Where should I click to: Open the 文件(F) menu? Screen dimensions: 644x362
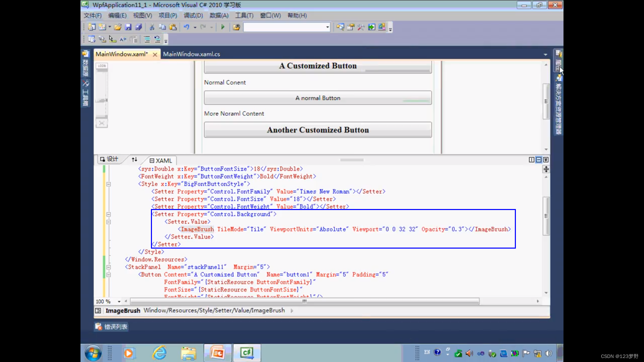(93, 15)
